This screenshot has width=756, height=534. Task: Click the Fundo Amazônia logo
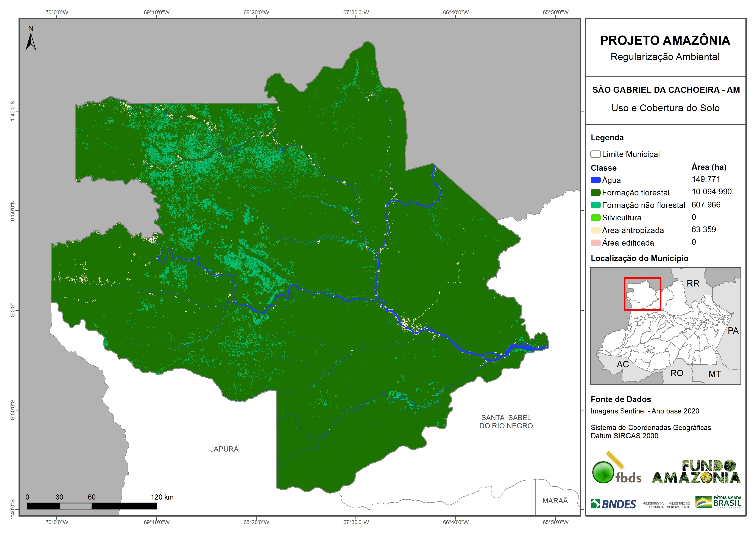click(696, 472)
